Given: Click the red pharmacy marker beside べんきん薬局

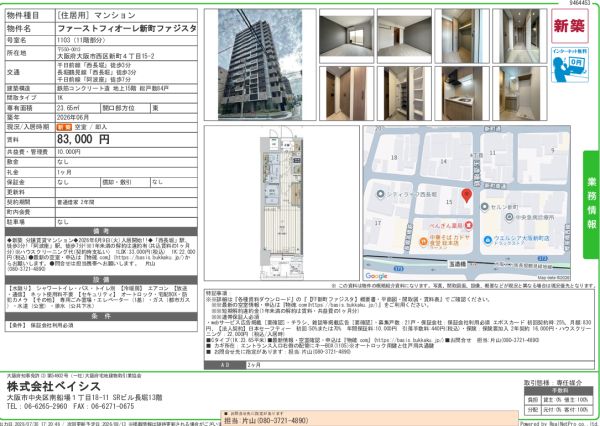Looking at the screenshot, I should point(469,225).
